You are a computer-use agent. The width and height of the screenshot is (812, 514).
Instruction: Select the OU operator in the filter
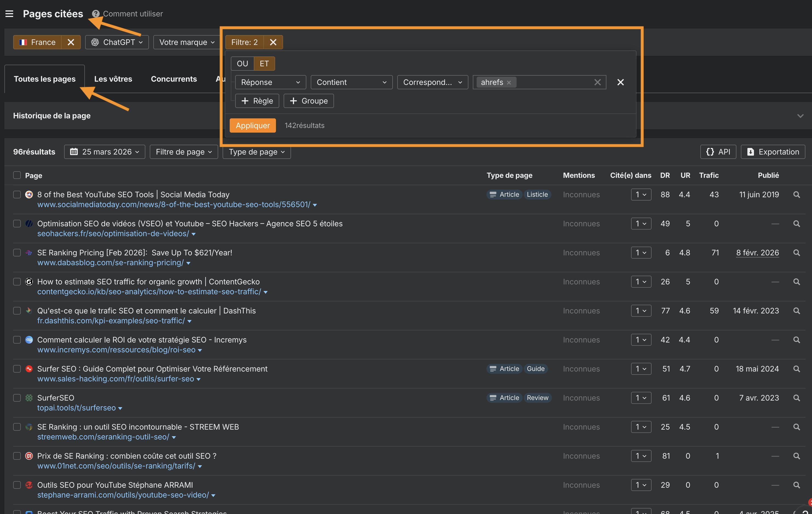(x=242, y=64)
